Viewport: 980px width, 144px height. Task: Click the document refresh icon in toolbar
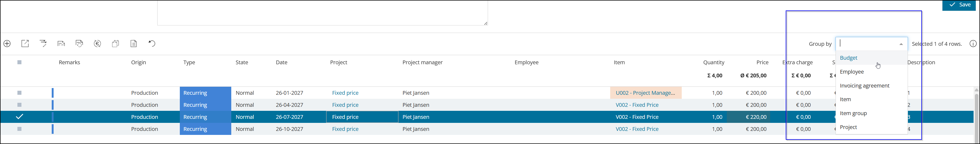[x=79, y=44]
